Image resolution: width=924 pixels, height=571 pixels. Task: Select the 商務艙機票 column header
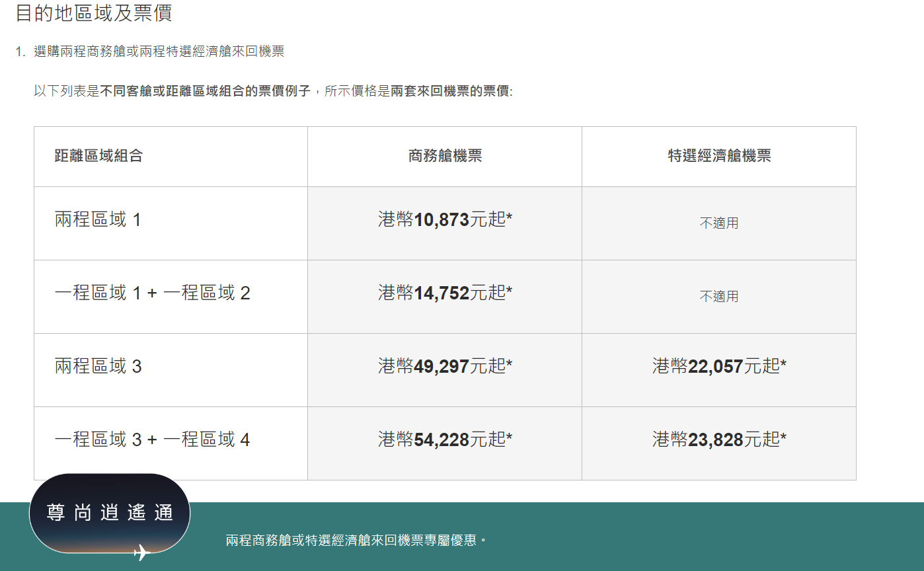coord(443,156)
